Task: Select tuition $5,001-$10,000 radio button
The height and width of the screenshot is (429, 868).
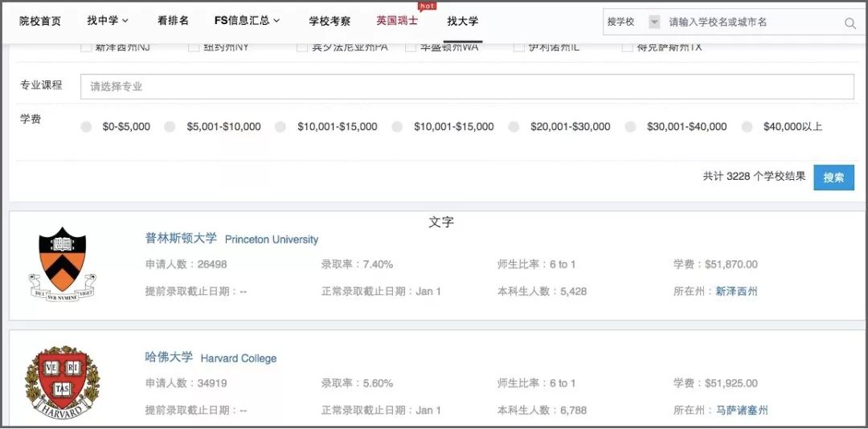Action: pyautogui.click(x=170, y=127)
